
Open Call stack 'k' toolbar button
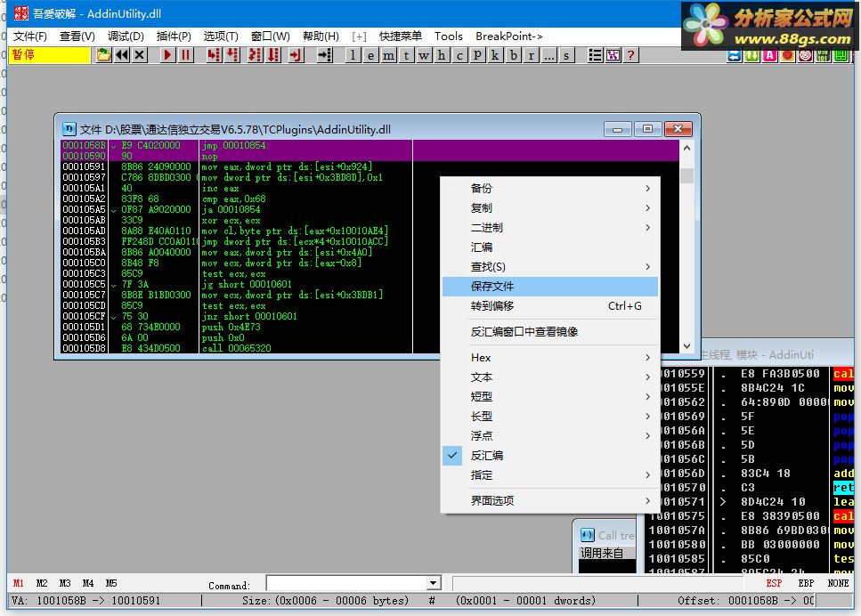click(495, 55)
